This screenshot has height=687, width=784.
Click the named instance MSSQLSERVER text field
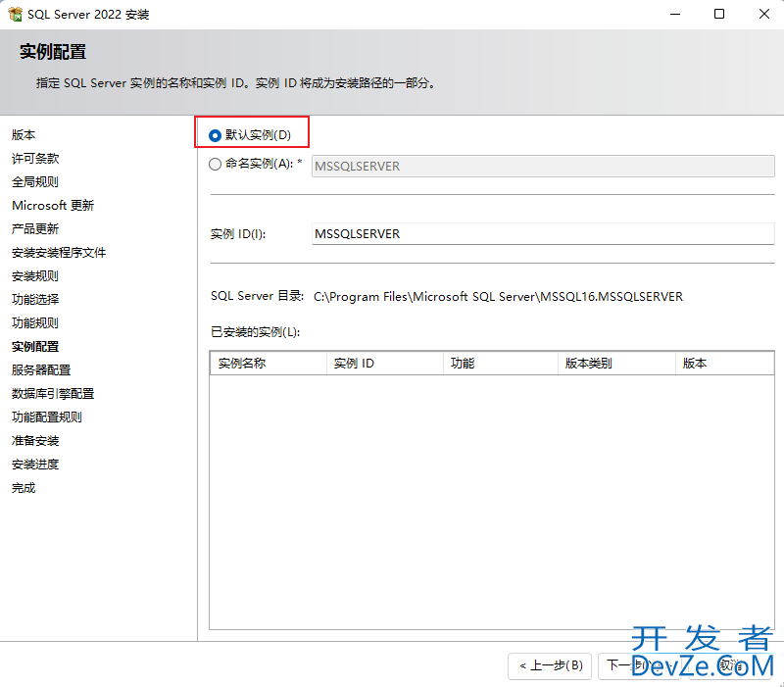click(543, 166)
